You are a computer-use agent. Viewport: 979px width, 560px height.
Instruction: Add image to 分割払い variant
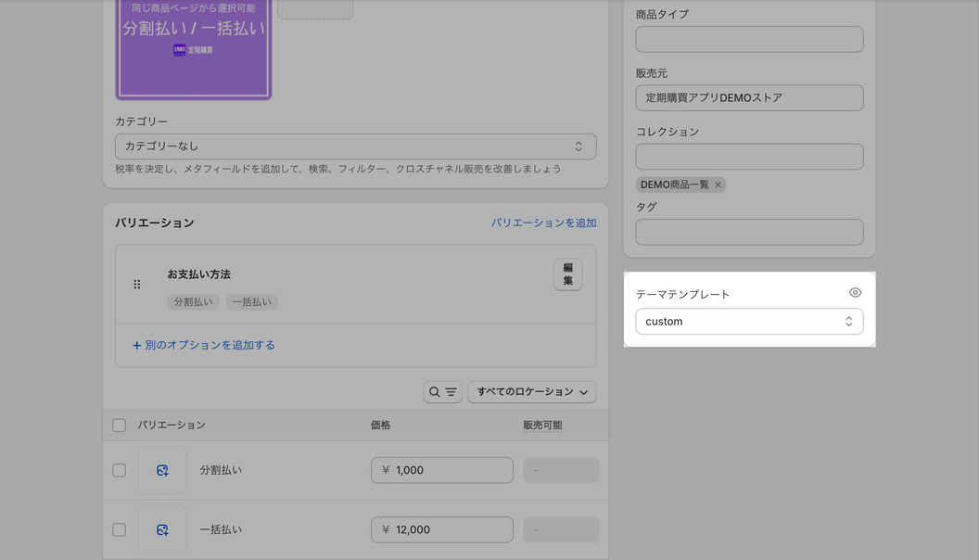coord(162,470)
